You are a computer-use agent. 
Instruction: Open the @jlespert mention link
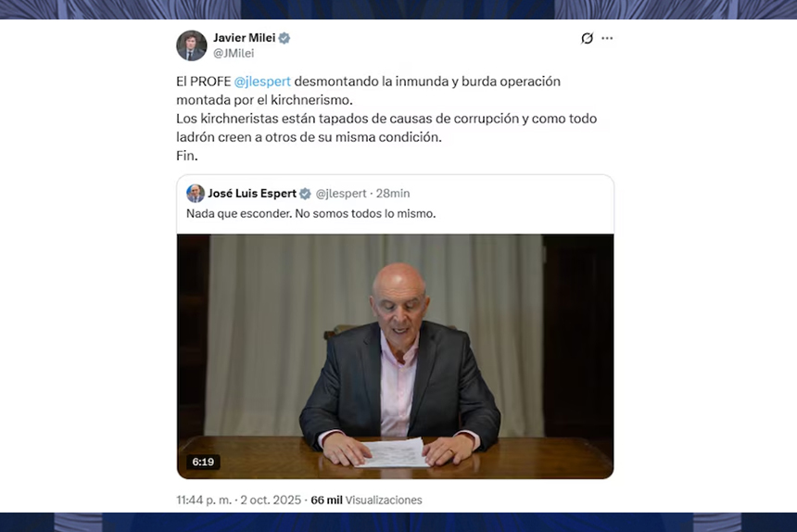pyautogui.click(x=262, y=82)
